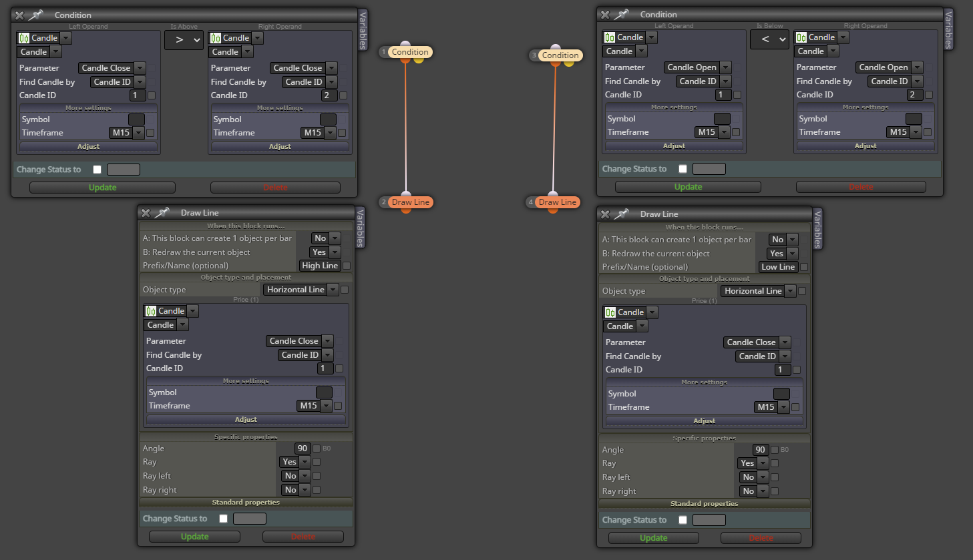Click candlestick icon in Low Line Price section

pos(610,312)
